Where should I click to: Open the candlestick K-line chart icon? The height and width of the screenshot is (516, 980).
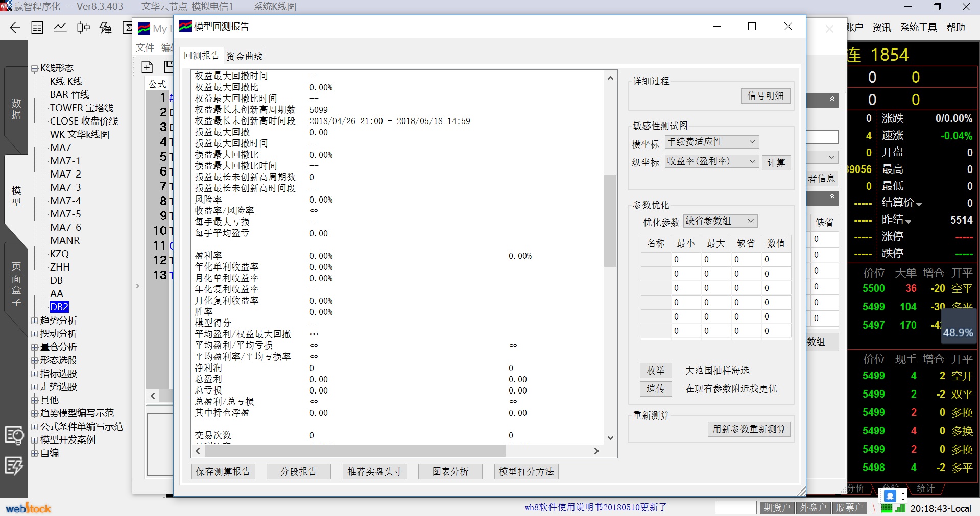83,28
